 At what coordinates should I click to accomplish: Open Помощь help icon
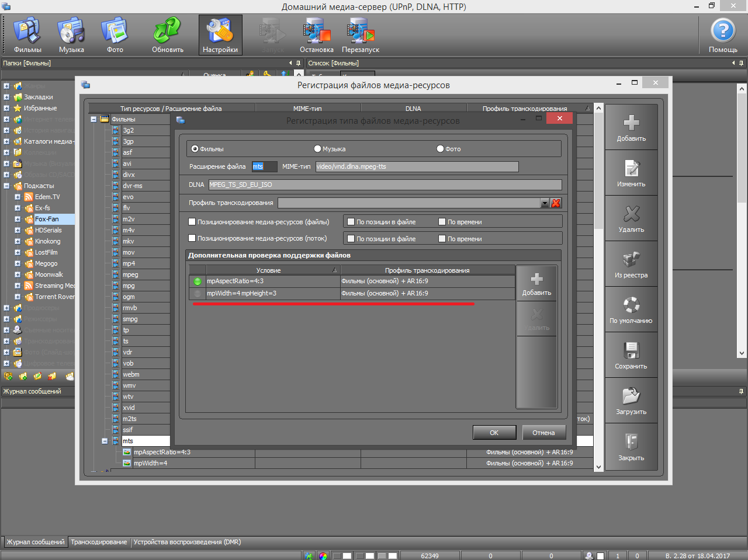click(723, 35)
